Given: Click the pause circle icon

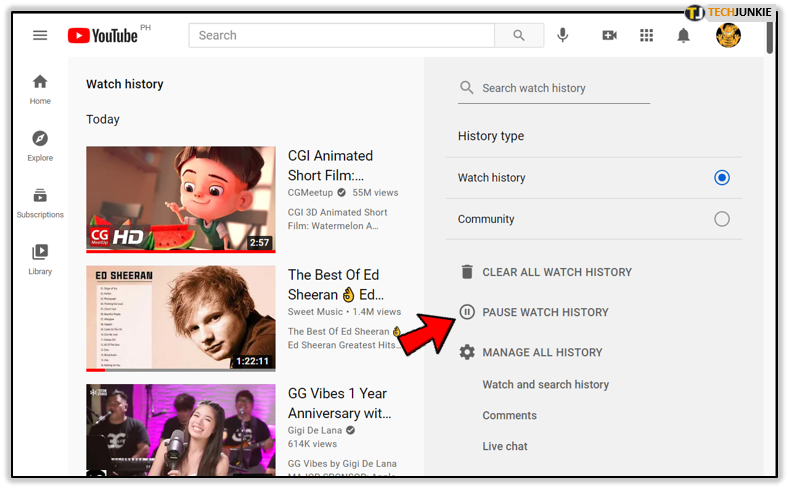Looking at the screenshot, I should click(x=467, y=312).
